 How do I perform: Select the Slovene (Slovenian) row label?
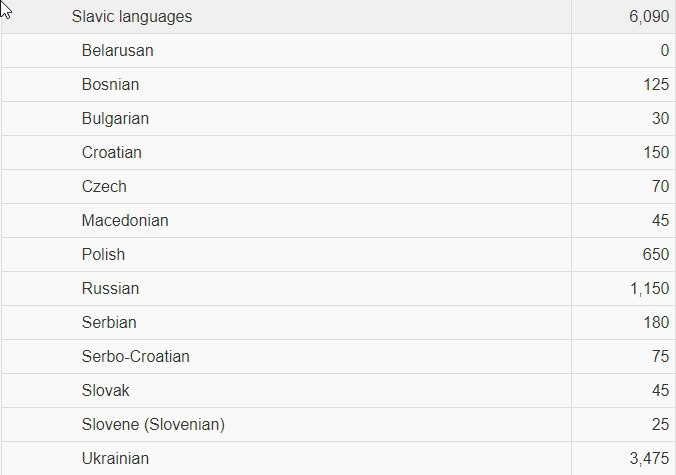[x=153, y=425]
